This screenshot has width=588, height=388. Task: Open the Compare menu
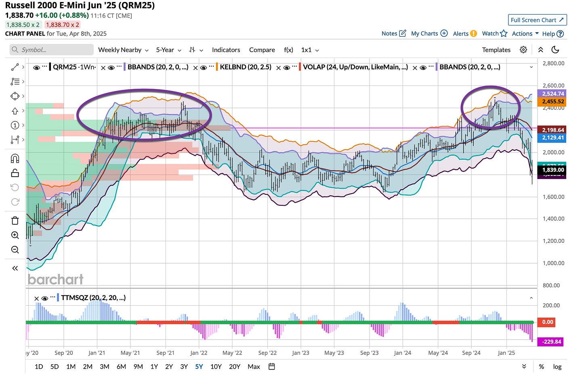[x=262, y=50]
